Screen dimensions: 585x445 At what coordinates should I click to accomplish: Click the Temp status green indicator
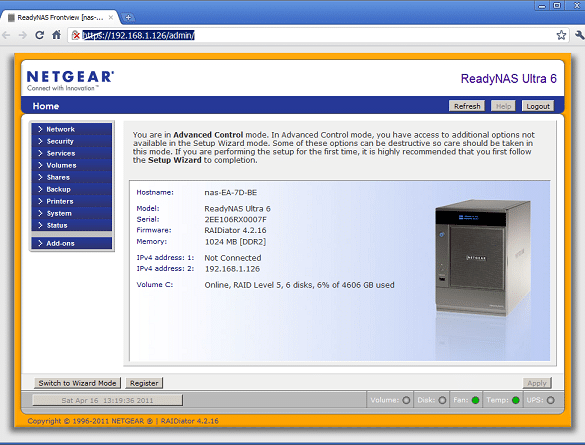click(x=516, y=400)
